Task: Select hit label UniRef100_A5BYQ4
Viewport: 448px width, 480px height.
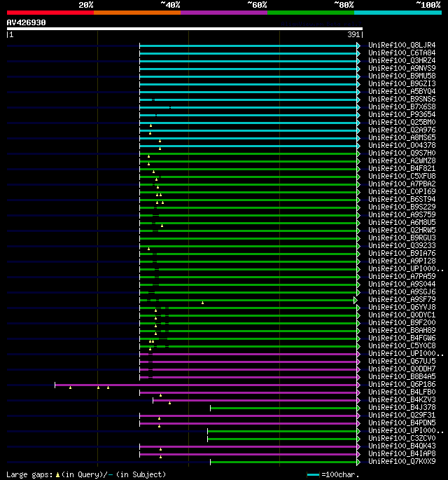Action: [x=402, y=92]
